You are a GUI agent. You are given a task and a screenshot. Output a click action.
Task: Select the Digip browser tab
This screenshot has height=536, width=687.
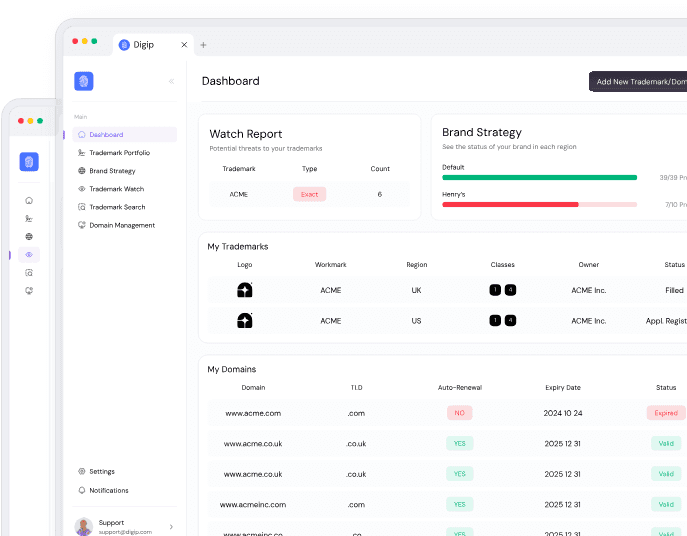coord(153,45)
